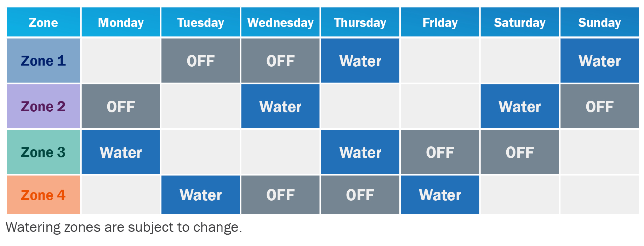This screenshot has width=644, height=246.
Task: Select Zone 1 Sunday Water cell
Action: tap(599, 61)
